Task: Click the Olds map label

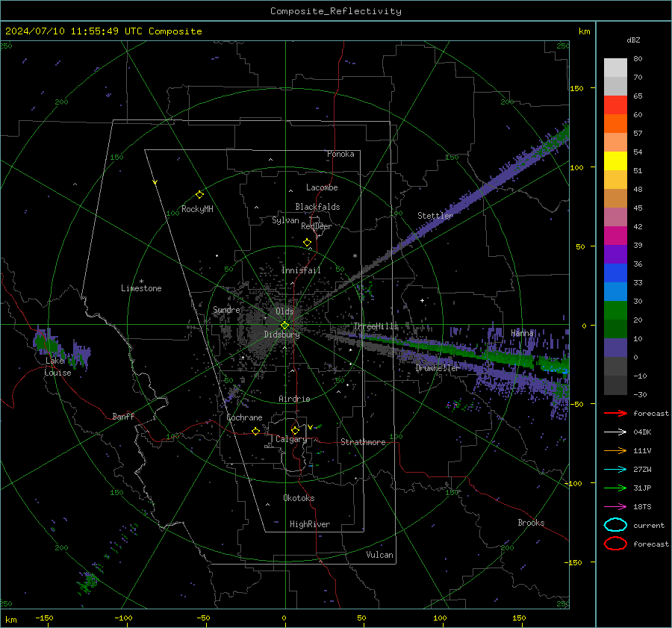Action: (284, 311)
